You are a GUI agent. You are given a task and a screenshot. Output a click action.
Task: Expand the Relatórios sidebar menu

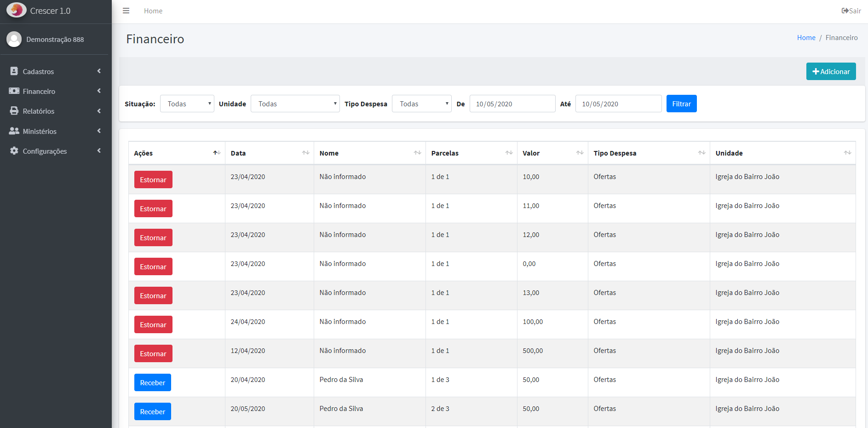tap(55, 111)
